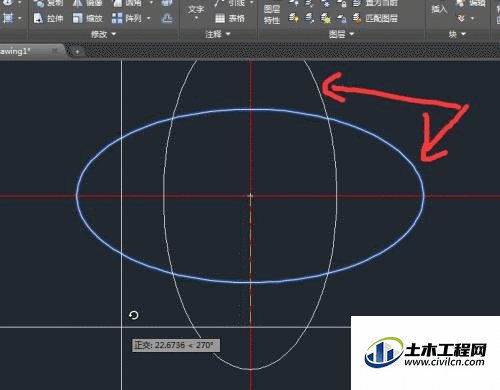500x390 pixels.
Task: Open a new drawing tab with plus
Action: [77, 52]
